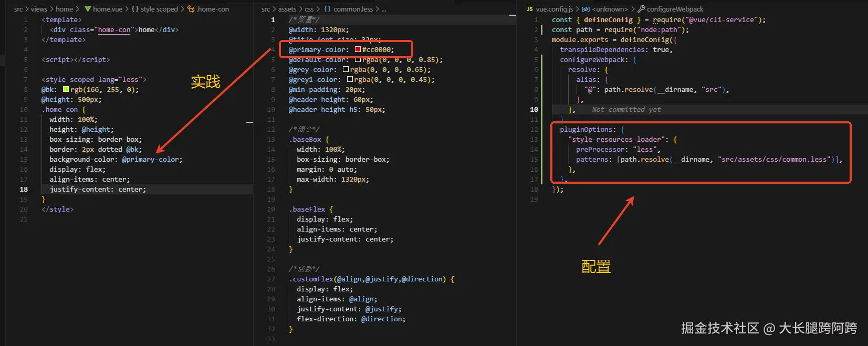Open the css breadcrumb segment
This screenshot has width=868, height=346.
309,9
